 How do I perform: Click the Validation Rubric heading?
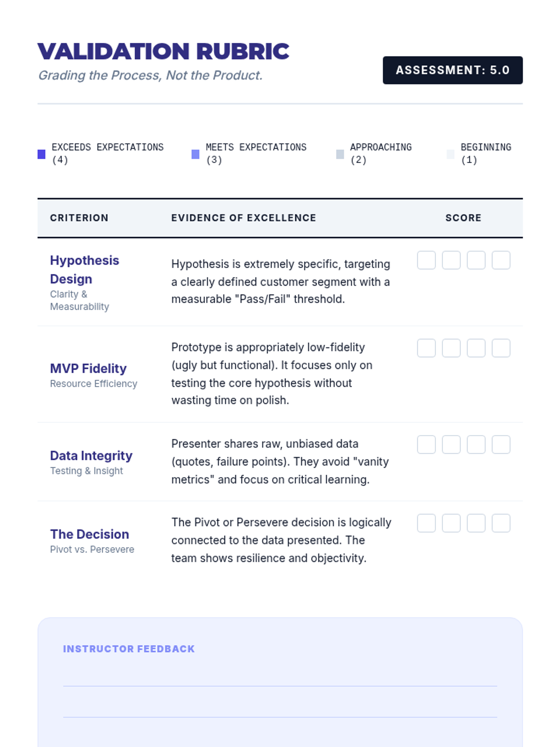click(163, 51)
